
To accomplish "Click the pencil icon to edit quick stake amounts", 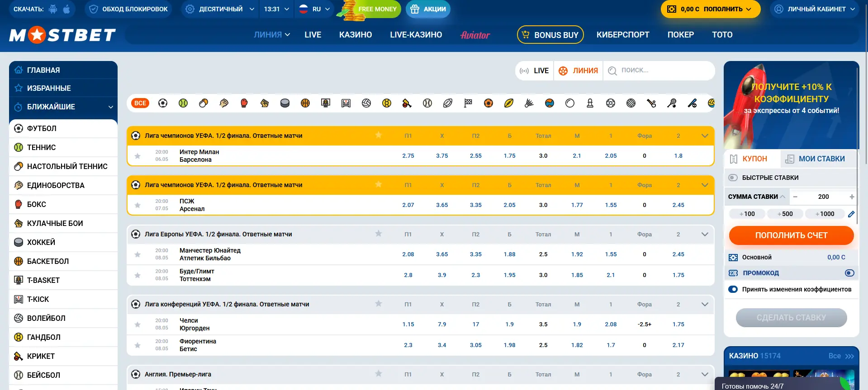I will coord(851,214).
